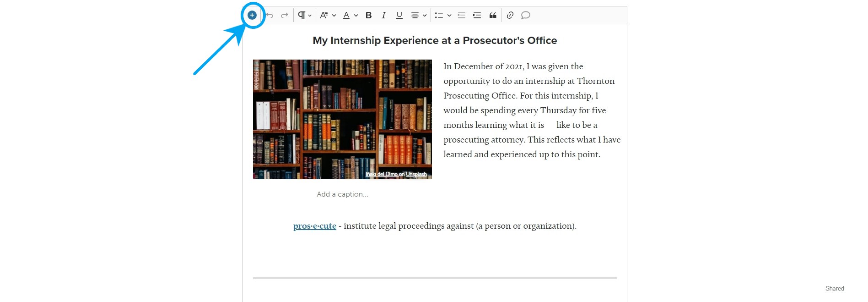Toggle italic formatting
The image size is (868, 302).
[x=383, y=15]
